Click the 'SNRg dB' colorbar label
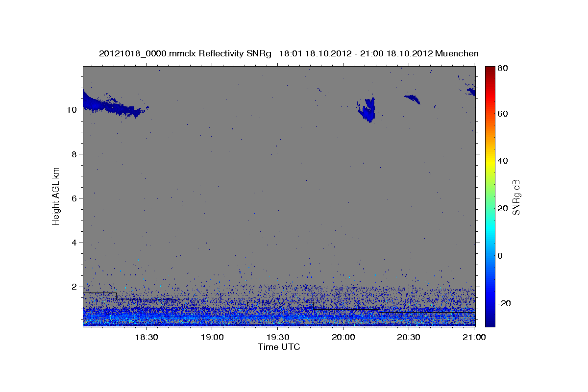Viewport: 588px width, 392px height. (x=516, y=197)
